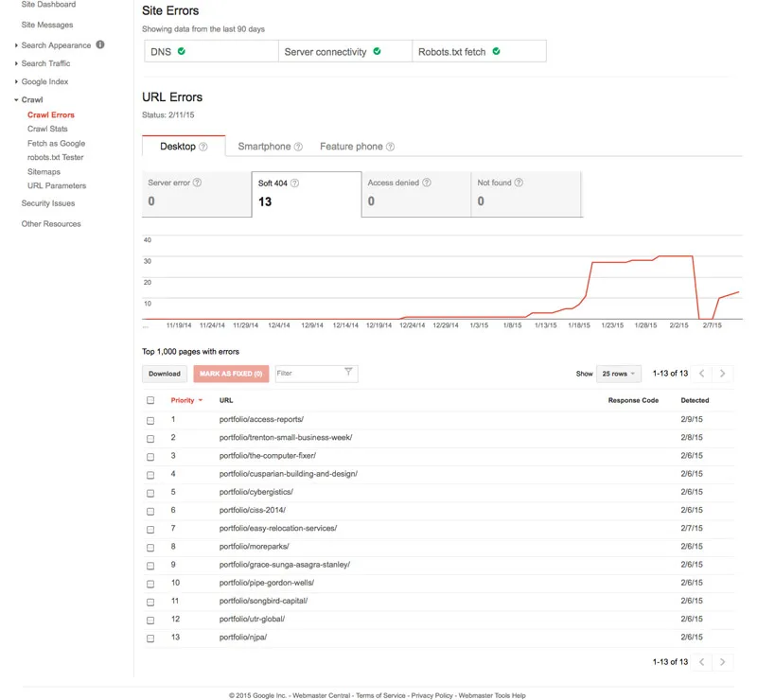The width and height of the screenshot is (757, 700).
Task: Click the Webmaster Tools Help footer link
Action: click(492, 695)
